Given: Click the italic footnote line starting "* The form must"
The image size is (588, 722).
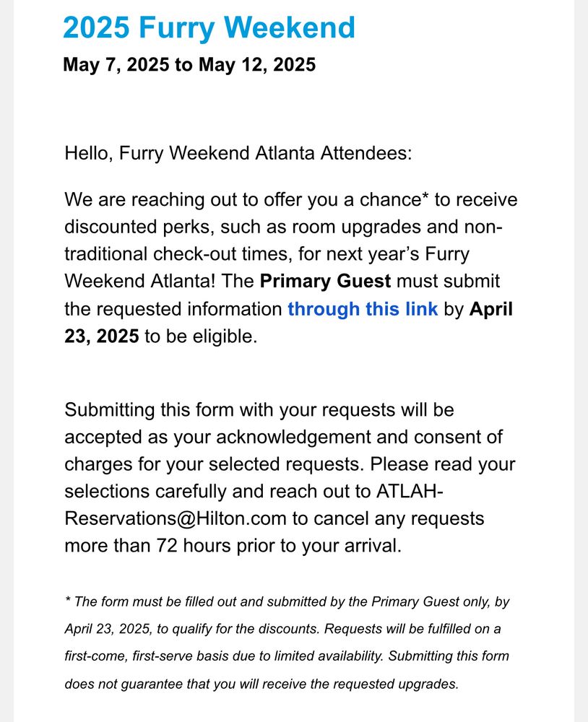Looking at the screenshot, I should point(287,602).
